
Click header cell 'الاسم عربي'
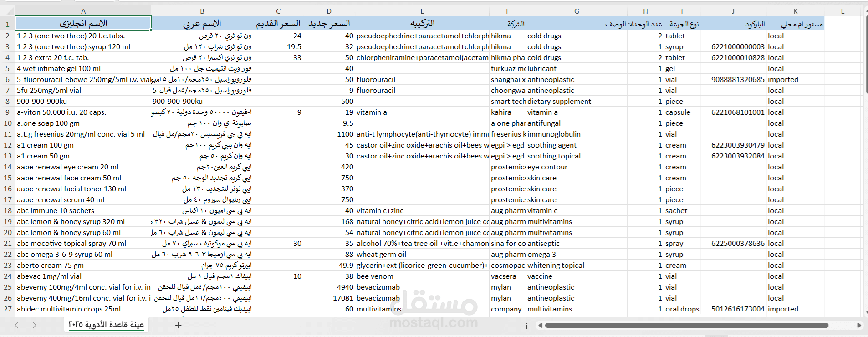tap(202, 23)
